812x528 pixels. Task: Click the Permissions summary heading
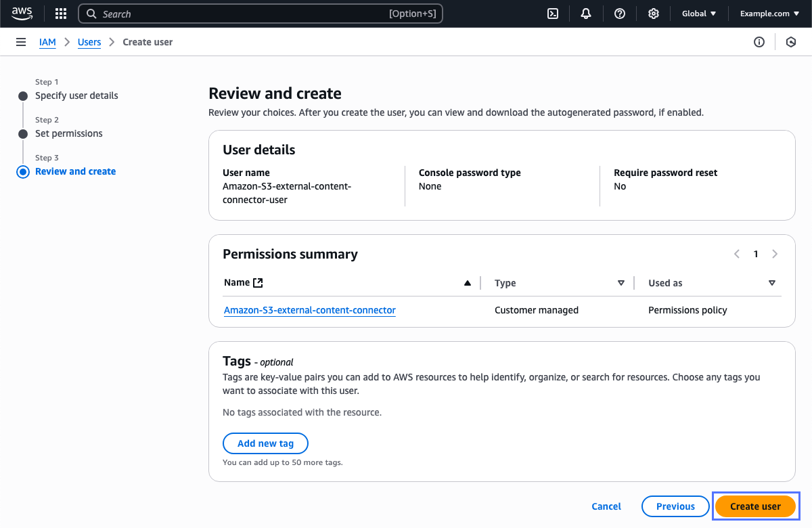pyautogui.click(x=290, y=254)
